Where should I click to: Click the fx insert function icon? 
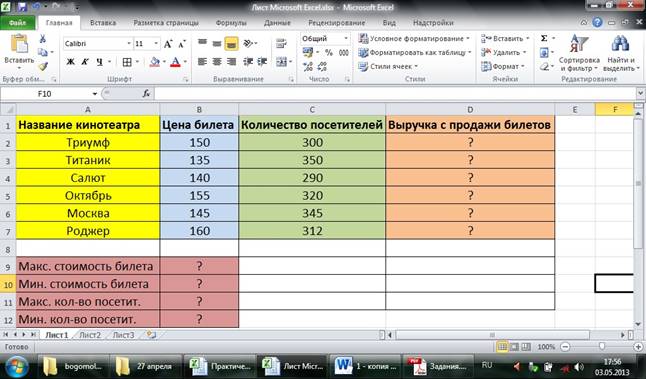coord(146,94)
